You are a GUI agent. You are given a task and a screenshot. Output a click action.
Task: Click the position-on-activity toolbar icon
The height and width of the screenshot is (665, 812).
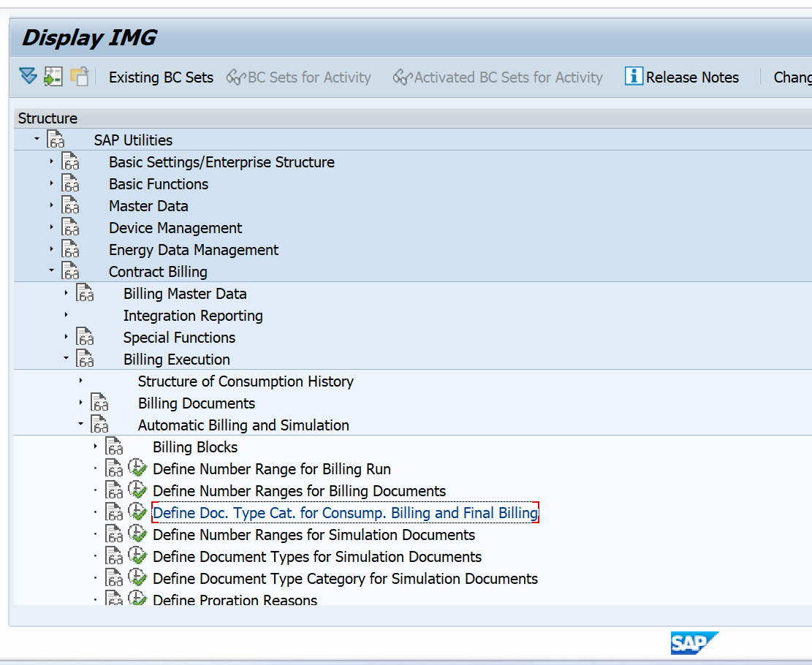pyautogui.click(x=53, y=77)
